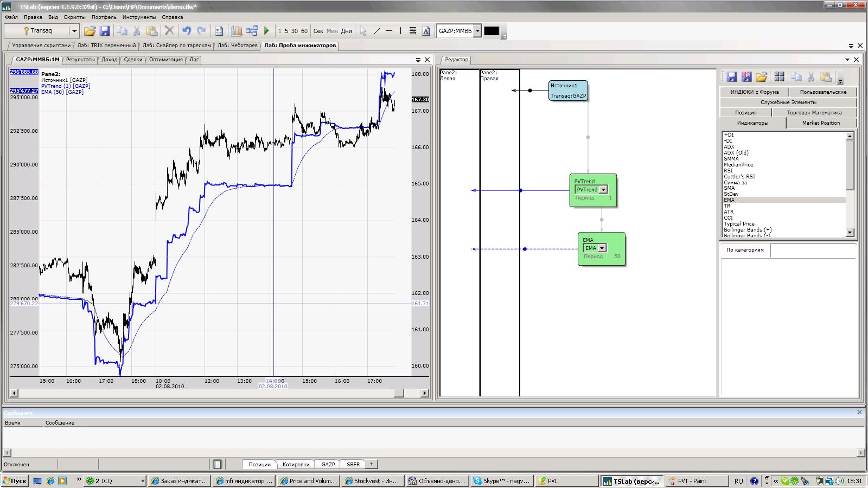This screenshot has height=488, width=868.
Task: Click the Open folder icon in main toolbar
Action: coord(90,31)
